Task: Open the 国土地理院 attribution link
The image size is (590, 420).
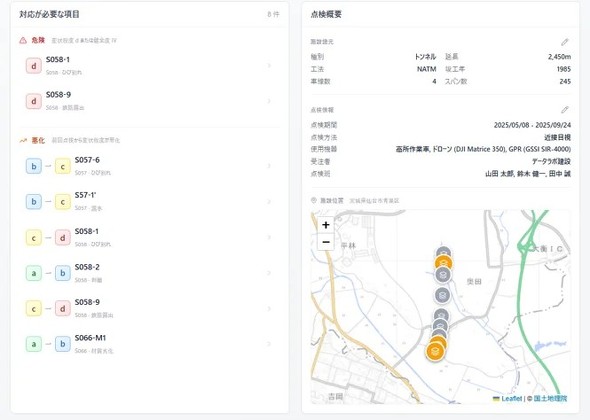Action: [x=550, y=398]
